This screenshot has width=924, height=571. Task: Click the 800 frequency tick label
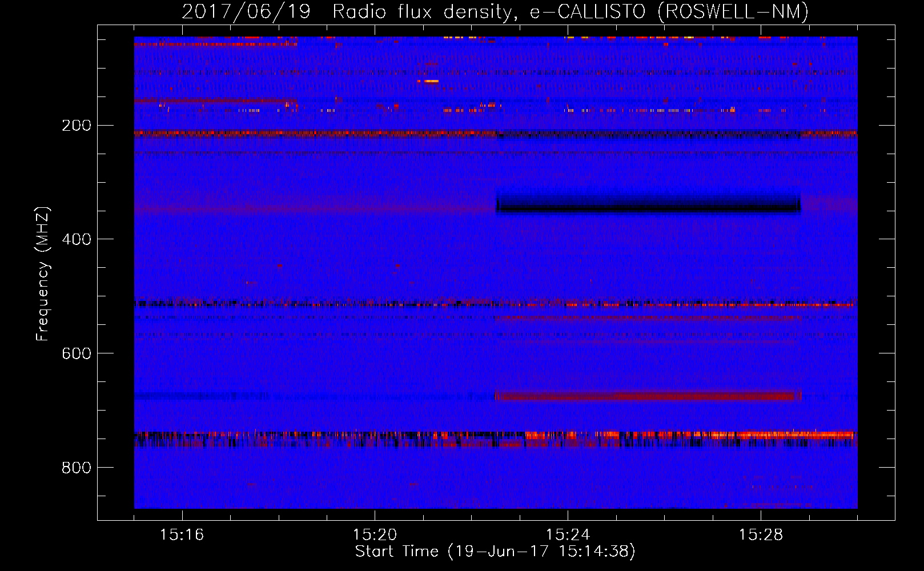click(77, 468)
